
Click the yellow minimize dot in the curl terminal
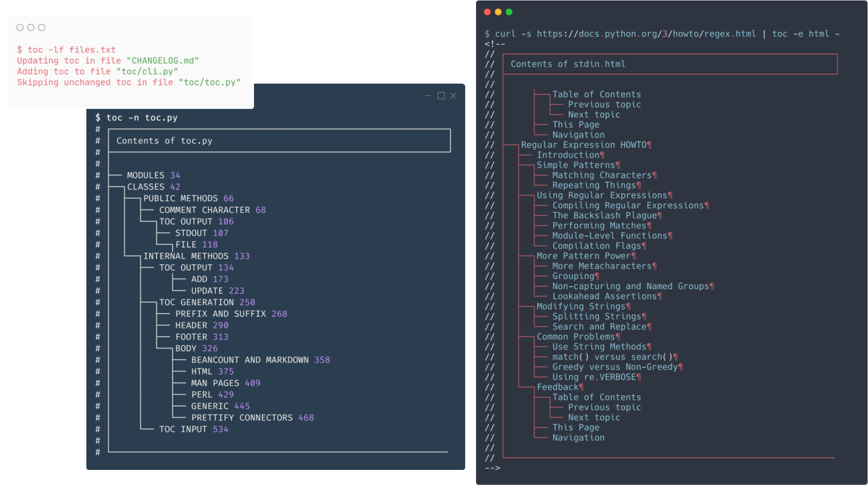pyautogui.click(x=498, y=12)
